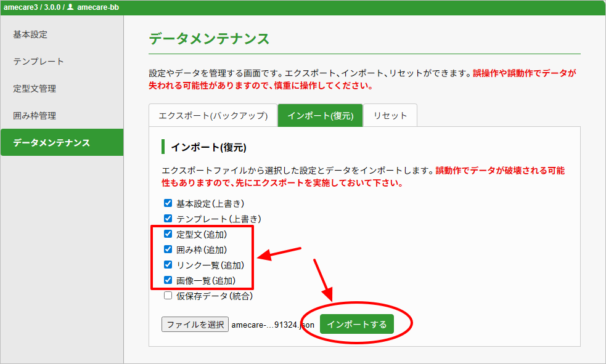Go to テンプレート in the sidebar
Image resolution: width=606 pixels, height=364 pixels.
click(x=38, y=62)
